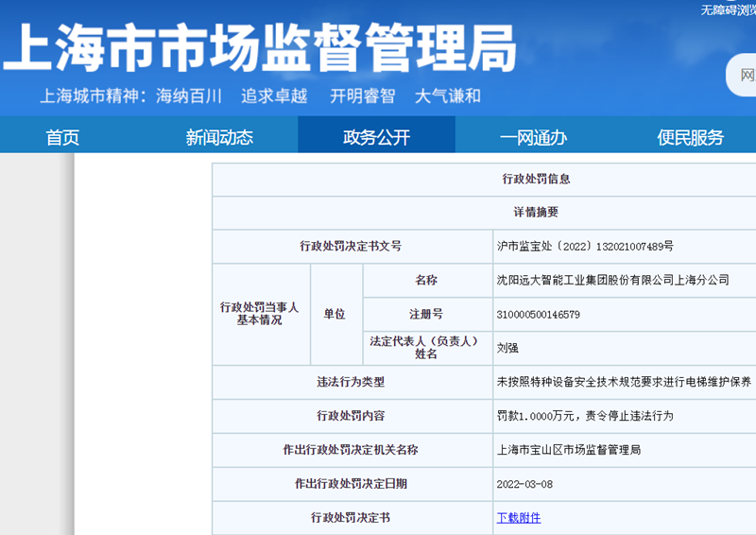756x535 pixels.
Task: Click the 单位 label cell
Action: coord(335,314)
